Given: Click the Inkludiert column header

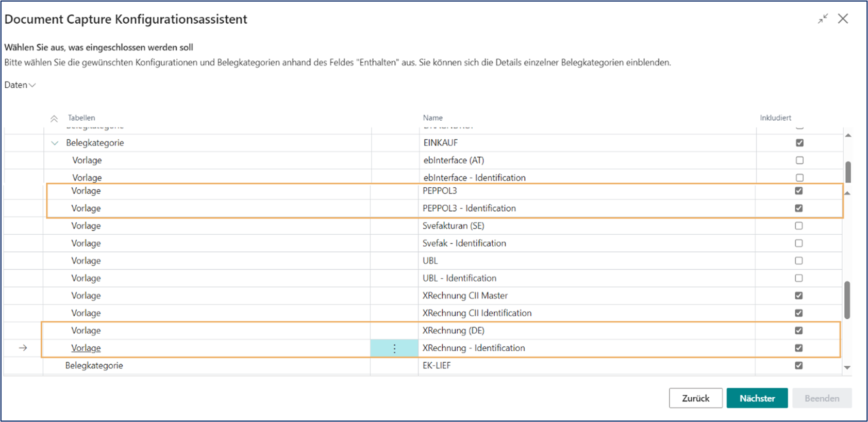Looking at the screenshot, I should pyautogui.click(x=775, y=118).
